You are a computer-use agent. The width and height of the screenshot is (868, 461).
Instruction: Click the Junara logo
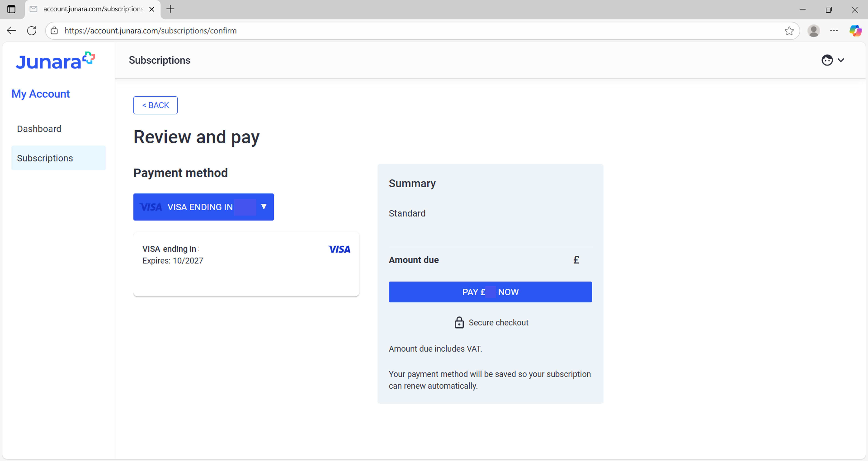tap(55, 61)
